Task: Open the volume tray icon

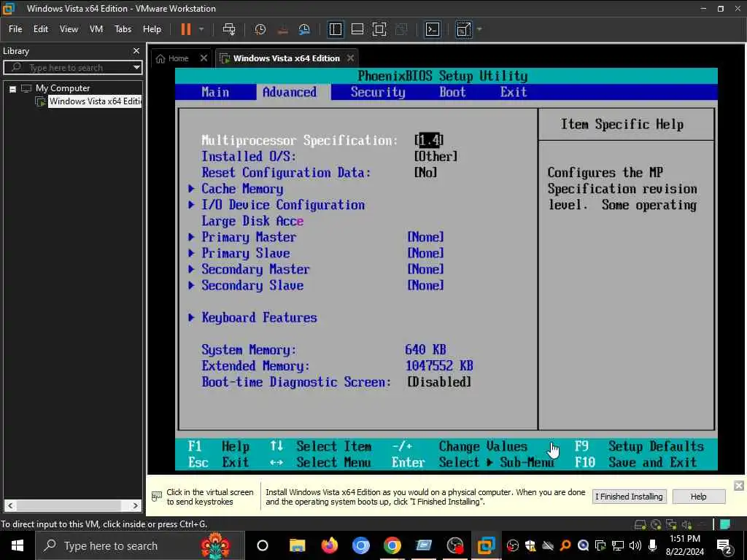Action: click(635, 545)
